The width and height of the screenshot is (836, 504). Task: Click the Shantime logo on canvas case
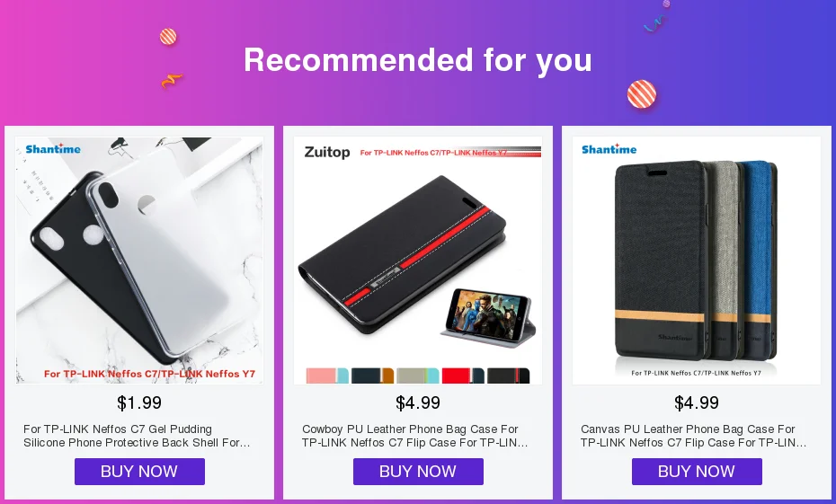coord(609,149)
